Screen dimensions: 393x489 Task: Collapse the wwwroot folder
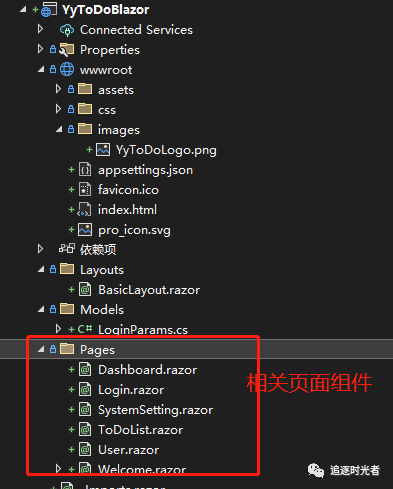[41, 70]
